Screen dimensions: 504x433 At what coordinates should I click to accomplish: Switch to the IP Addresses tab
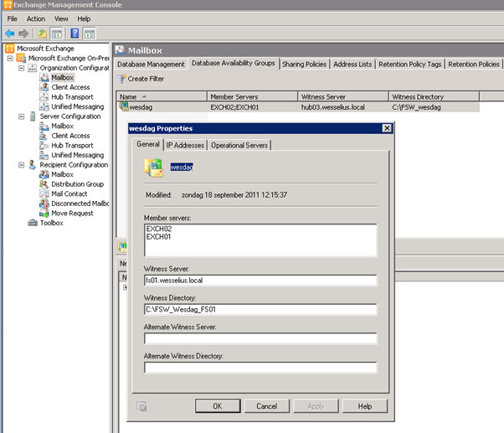click(185, 145)
